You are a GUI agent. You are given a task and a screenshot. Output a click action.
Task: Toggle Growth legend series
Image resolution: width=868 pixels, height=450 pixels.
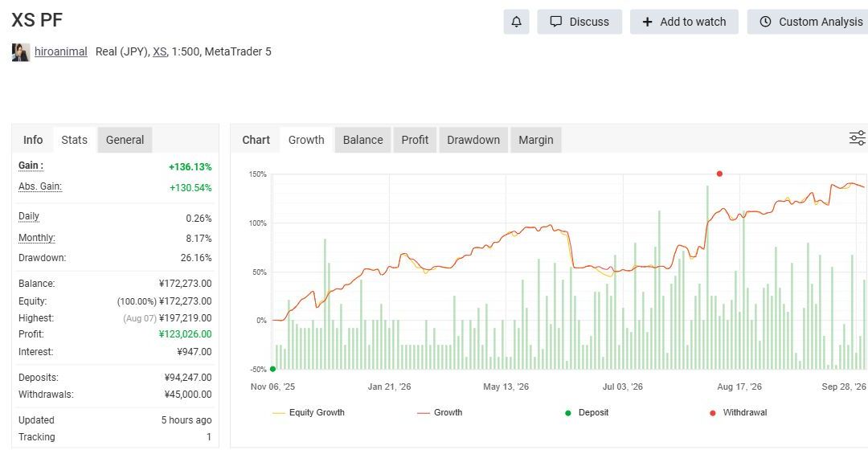pos(440,412)
